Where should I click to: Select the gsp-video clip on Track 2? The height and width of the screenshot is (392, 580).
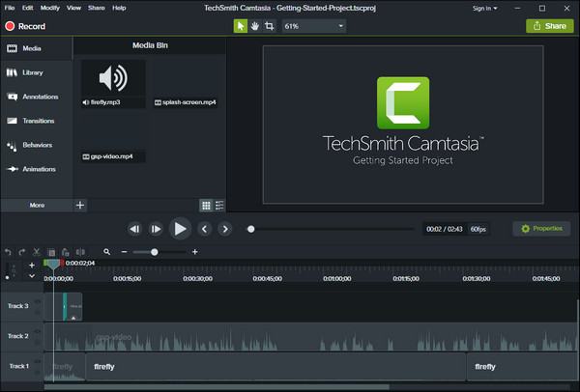coord(310,337)
